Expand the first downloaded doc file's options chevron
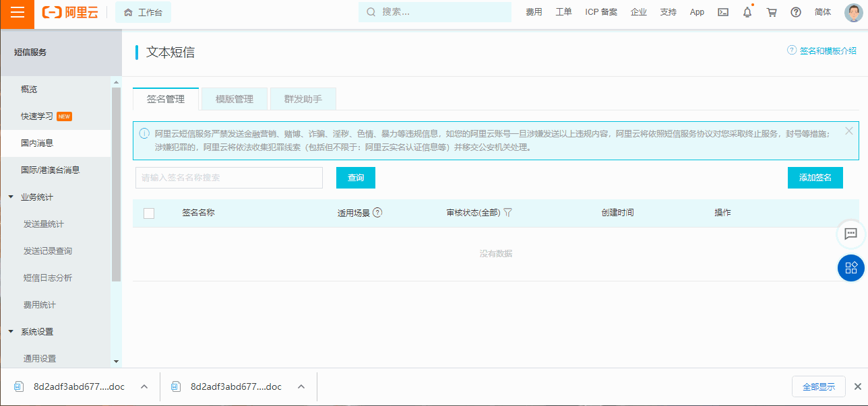868x406 pixels. (144, 386)
